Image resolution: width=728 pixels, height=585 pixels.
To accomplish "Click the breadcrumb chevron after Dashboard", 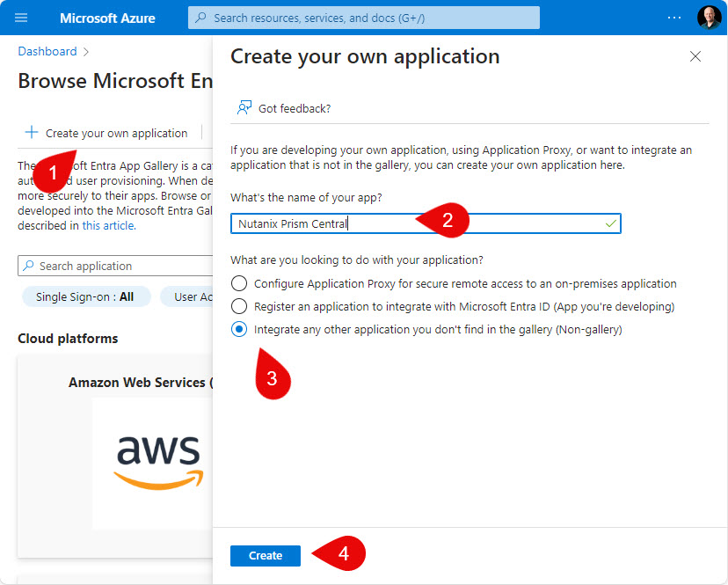I will [86, 52].
